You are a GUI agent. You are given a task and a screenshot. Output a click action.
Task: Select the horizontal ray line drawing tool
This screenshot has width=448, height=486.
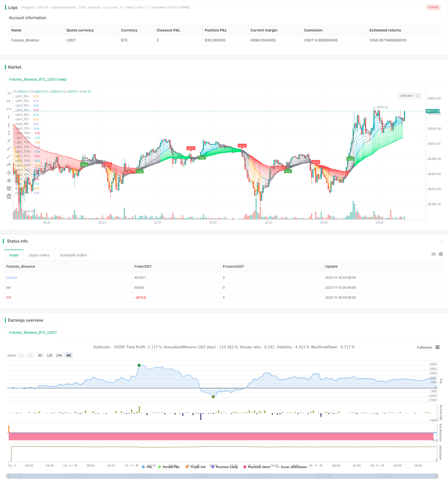[9, 101]
